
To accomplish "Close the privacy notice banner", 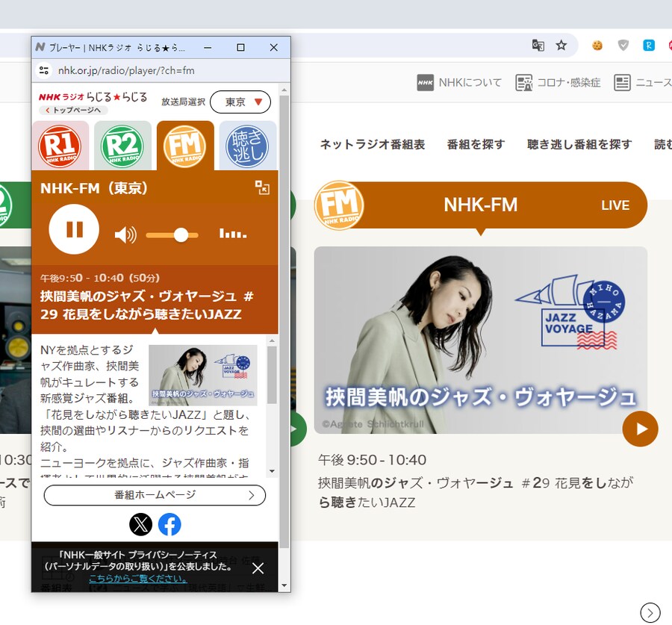I will [258, 568].
